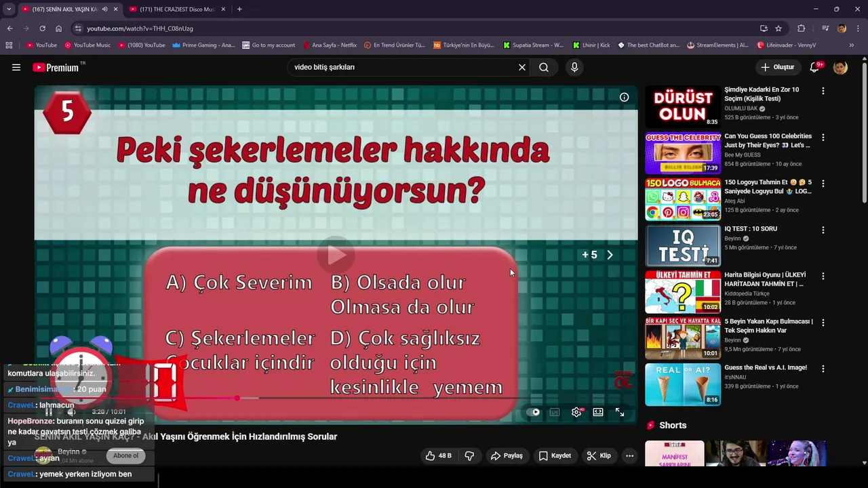
Task: Open the YouTube guide hamburger menu
Action: click(16, 67)
